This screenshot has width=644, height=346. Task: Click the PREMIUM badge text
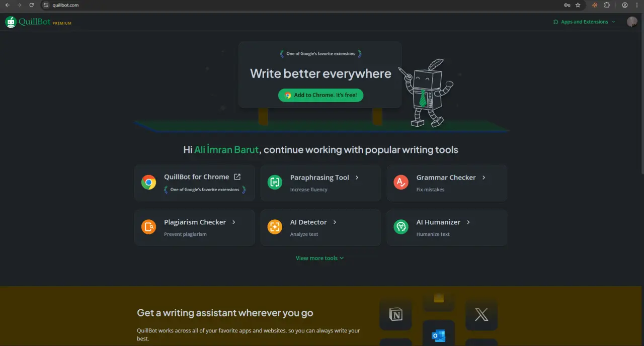click(62, 23)
